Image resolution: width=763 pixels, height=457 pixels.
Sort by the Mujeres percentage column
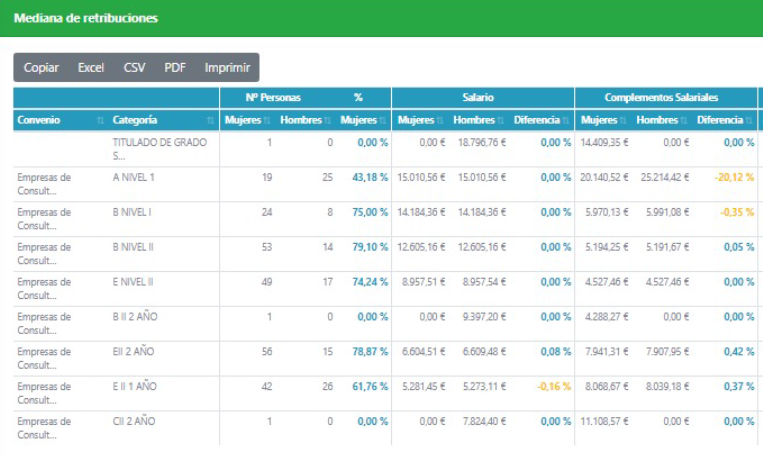tap(383, 121)
